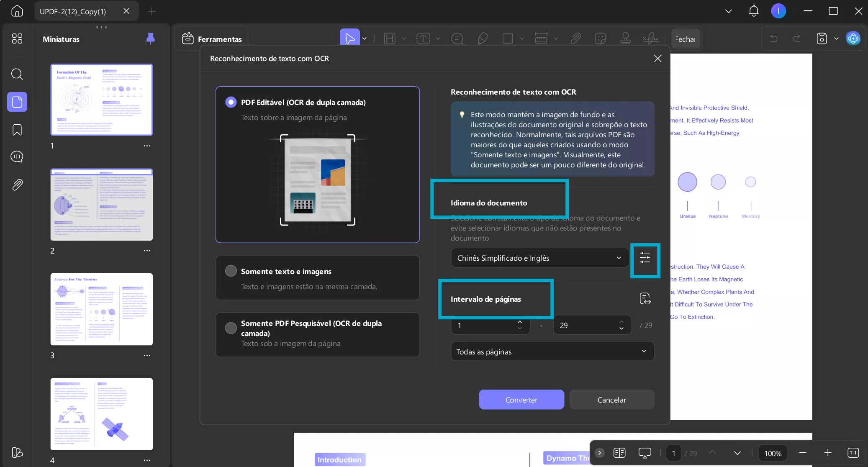The image size is (868, 467).
Task: Select PDF Editável OCR radio option
Action: (x=231, y=103)
